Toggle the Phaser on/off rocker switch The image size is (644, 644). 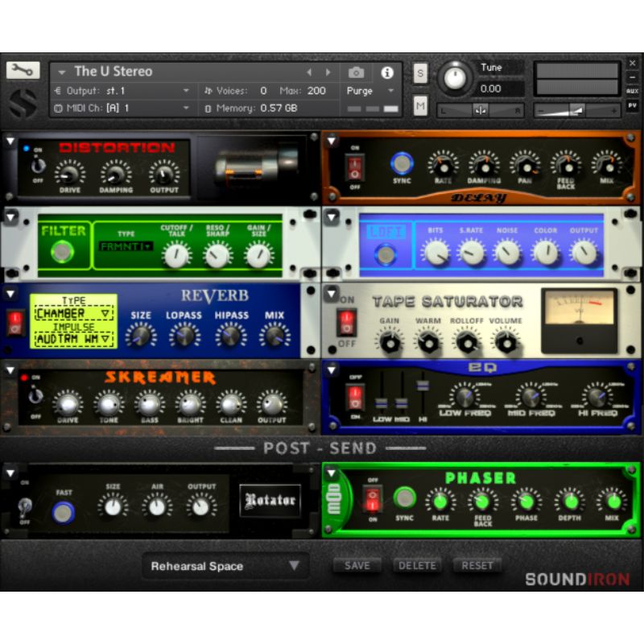(x=373, y=499)
